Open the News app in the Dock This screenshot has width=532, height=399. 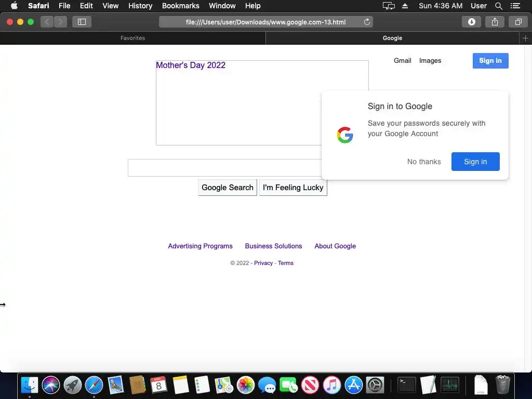tap(310, 385)
